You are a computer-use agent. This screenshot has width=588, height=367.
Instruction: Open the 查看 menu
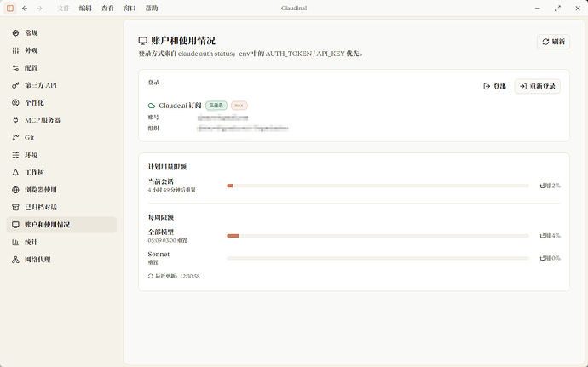107,8
